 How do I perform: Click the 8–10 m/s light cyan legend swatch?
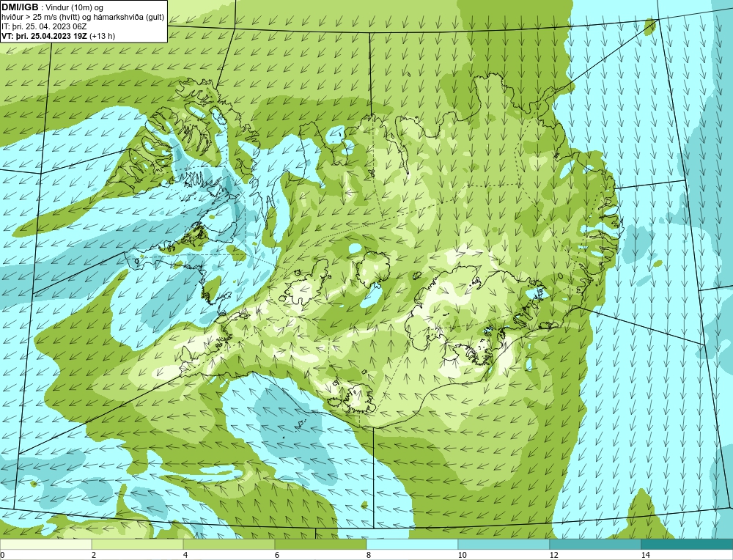click(412, 544)
